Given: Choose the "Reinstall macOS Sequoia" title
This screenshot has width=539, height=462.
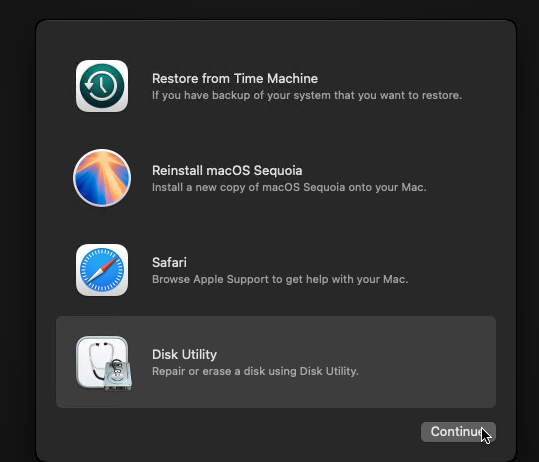Looking at the screenshot, I should 227,170.
